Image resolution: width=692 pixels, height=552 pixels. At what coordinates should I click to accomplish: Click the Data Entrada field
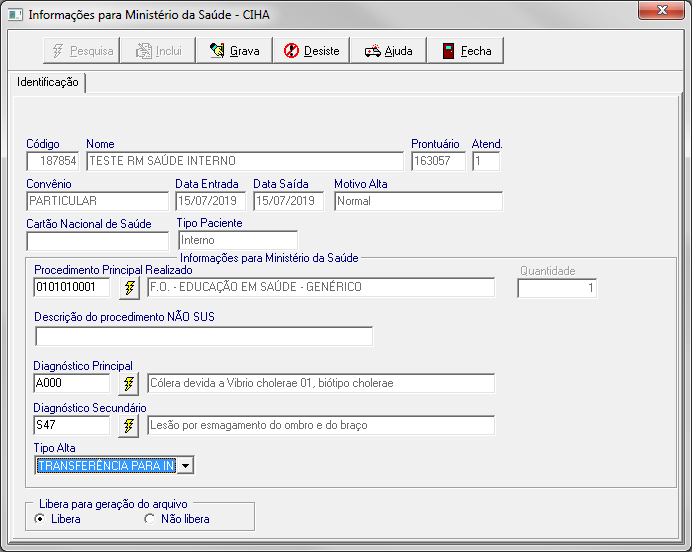pyautogui.click(x=211, y=201)
